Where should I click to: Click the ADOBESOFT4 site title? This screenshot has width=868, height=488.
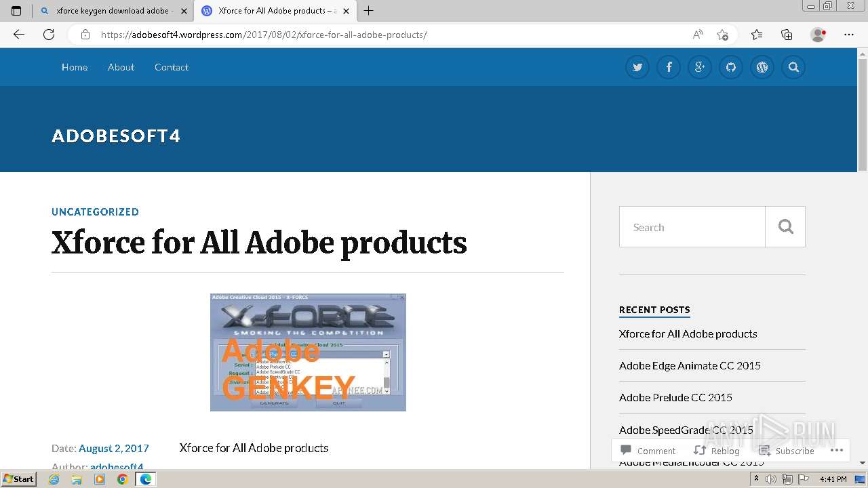(116, 136)
